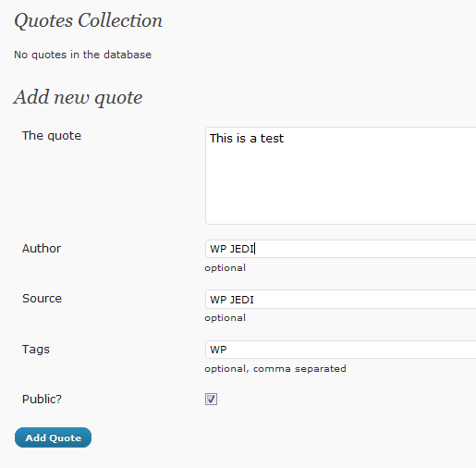Click the 'WP' text in Tags field
476x468 pixels.
(x=218, y=350)
